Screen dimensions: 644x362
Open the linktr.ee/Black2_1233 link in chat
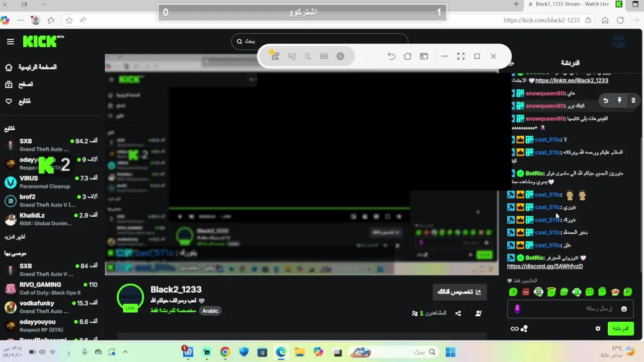click(x=572, y=80)
